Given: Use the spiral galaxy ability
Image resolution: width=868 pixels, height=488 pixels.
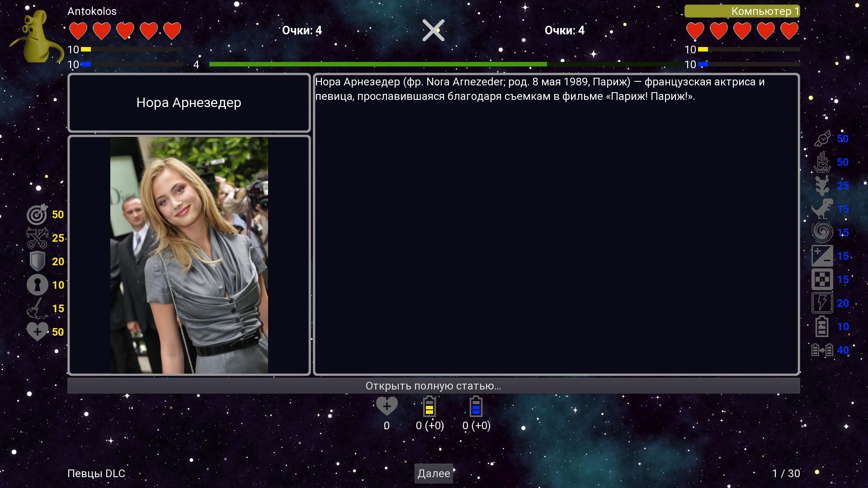Looking at the screenshot, I should click(822, 233).
